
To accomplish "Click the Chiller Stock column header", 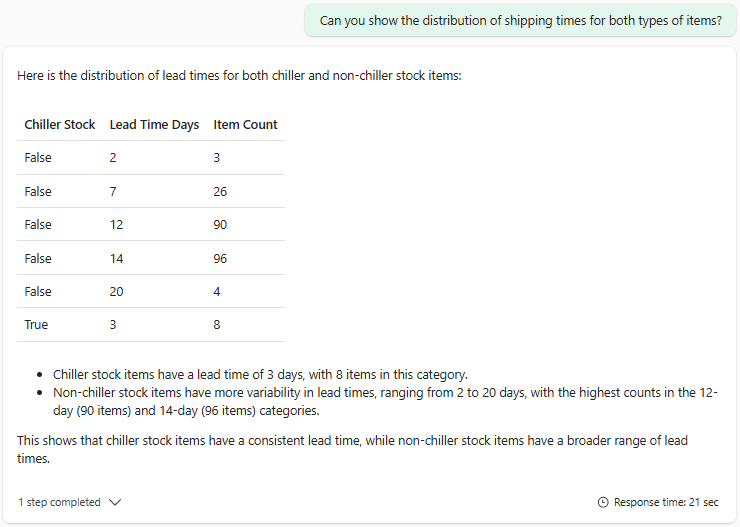I will [x=60, y=125].
